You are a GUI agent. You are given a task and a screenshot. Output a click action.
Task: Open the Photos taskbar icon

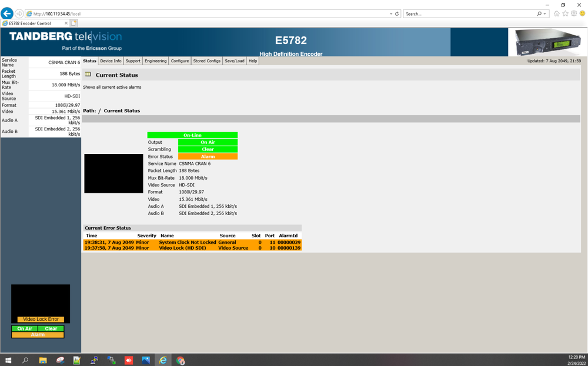point(146,360)
